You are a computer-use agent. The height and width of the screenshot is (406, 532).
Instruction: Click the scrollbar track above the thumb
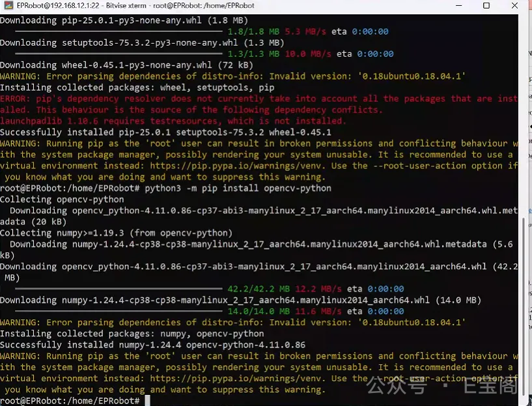(525, 117)
